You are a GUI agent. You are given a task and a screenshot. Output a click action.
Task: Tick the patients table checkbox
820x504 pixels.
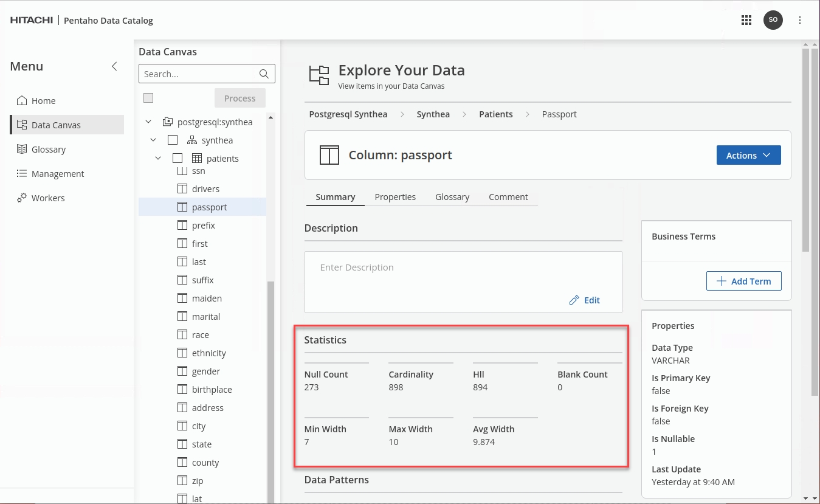click(177, 159)
